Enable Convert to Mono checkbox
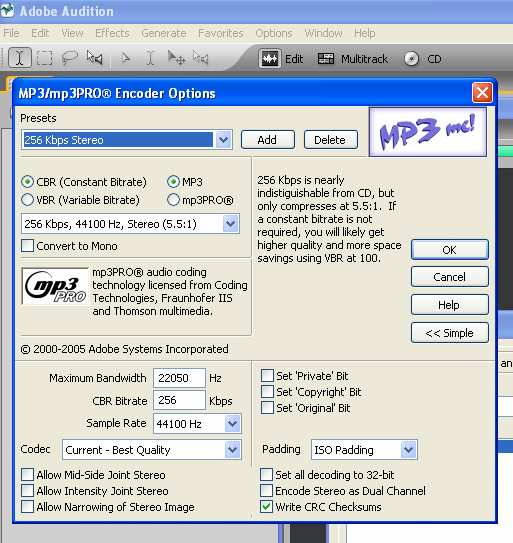The height and width of the screenshot is (543, 513). (x=27, y=246)
